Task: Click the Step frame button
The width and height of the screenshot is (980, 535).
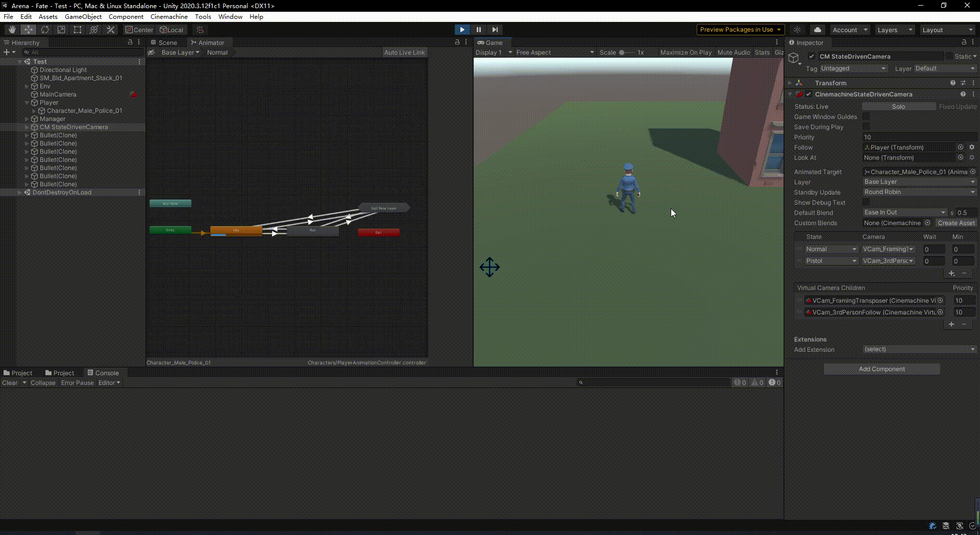Action: [x=495, y=30]
